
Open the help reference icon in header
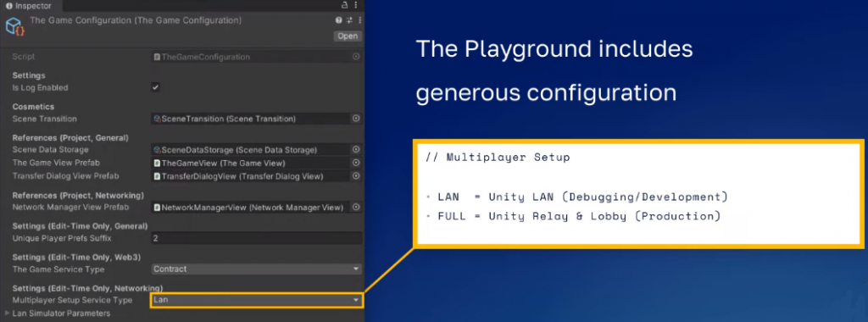click(339, 20)
